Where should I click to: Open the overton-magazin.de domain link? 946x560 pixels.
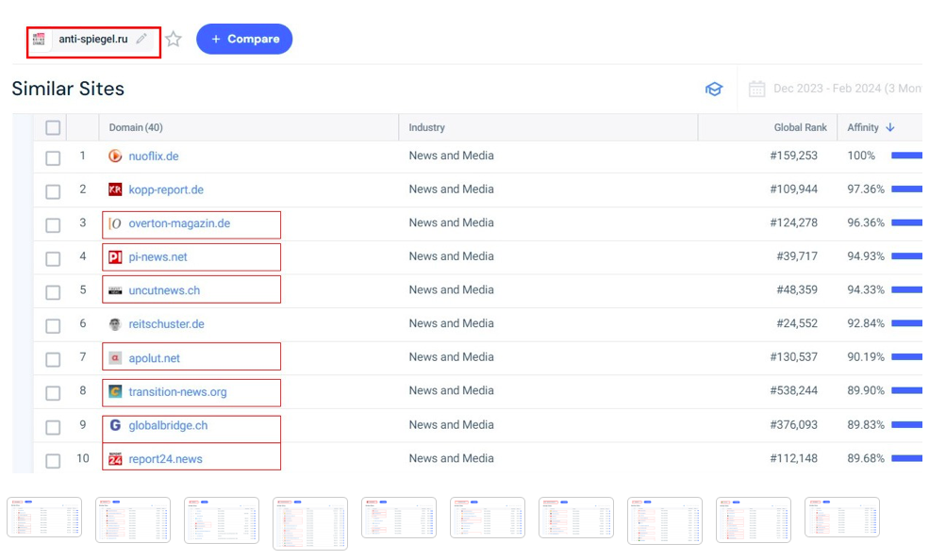(x=179, y=223)
